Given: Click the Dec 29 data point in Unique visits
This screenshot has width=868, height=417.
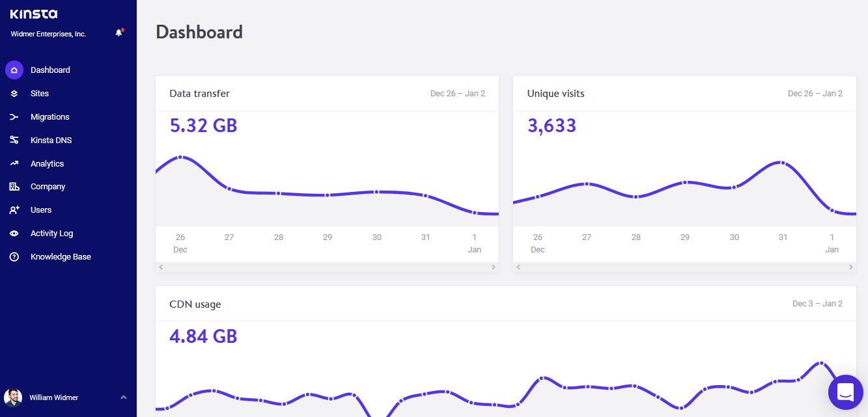Looking at the screenshot, I should click(x=685, y=182).
